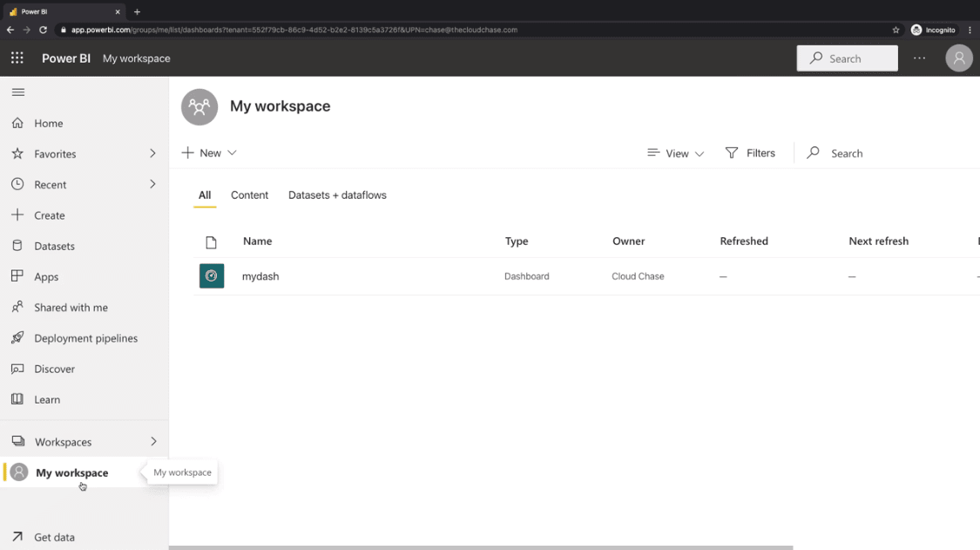Open Deployment pipelines page
Viewport: 980px width, 550px height.
click(x=84, y=338)
